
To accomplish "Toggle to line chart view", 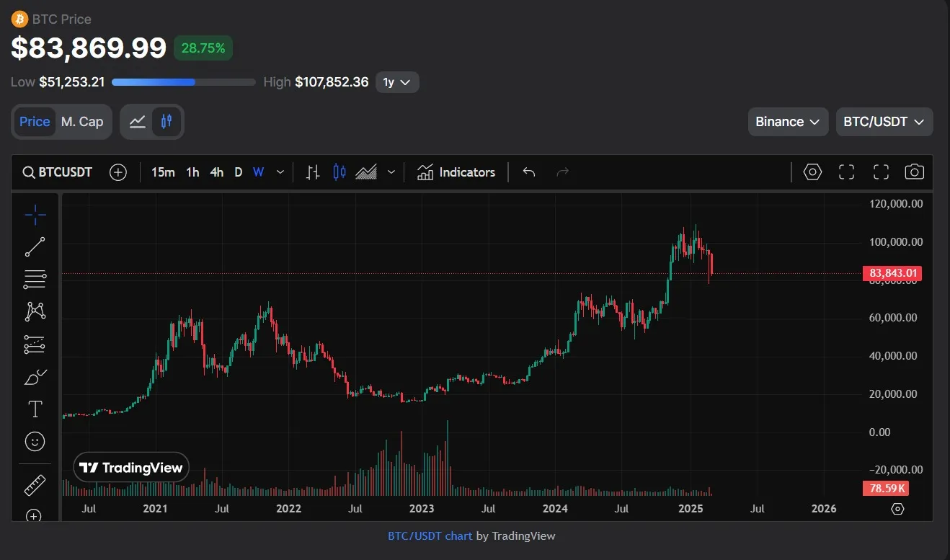I will click(x=138, y=122).
